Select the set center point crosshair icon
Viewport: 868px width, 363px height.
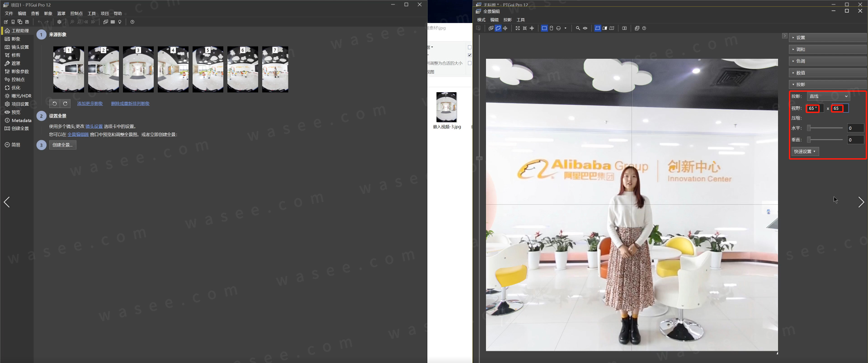coord(505,28)
